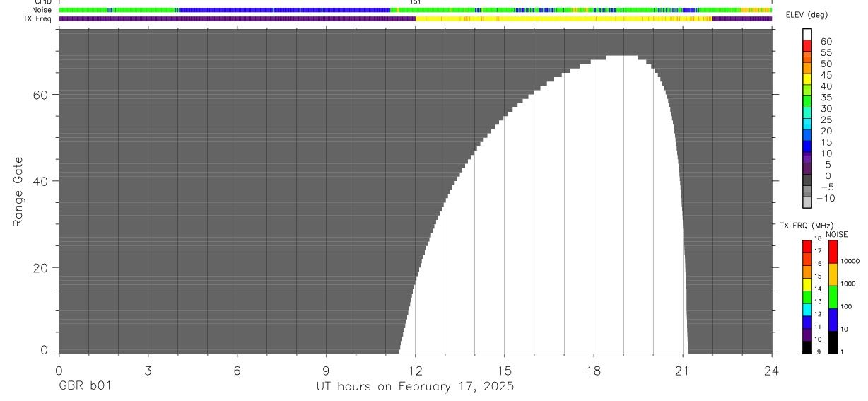
Task: Pick the black swatch in NOISE color bar
Action: (833, 342)
